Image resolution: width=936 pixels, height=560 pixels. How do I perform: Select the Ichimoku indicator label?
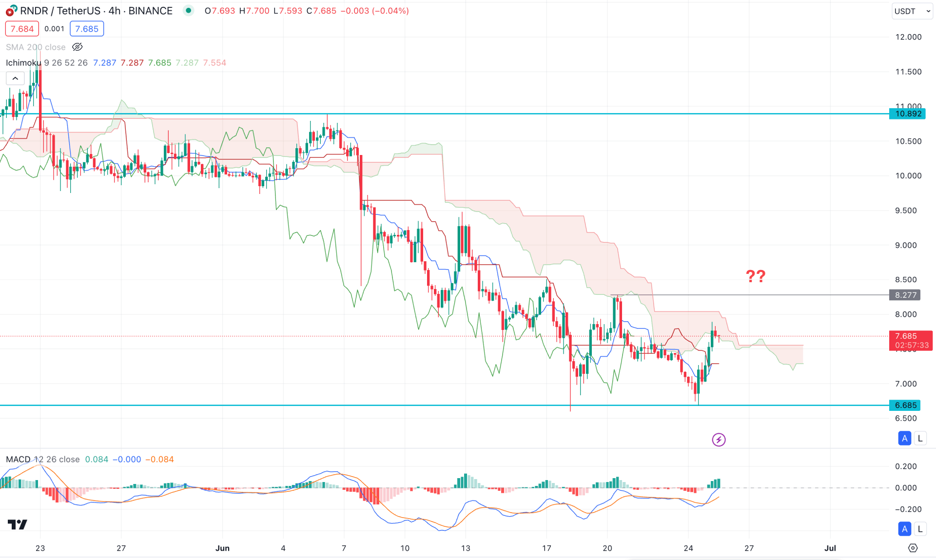23,63
